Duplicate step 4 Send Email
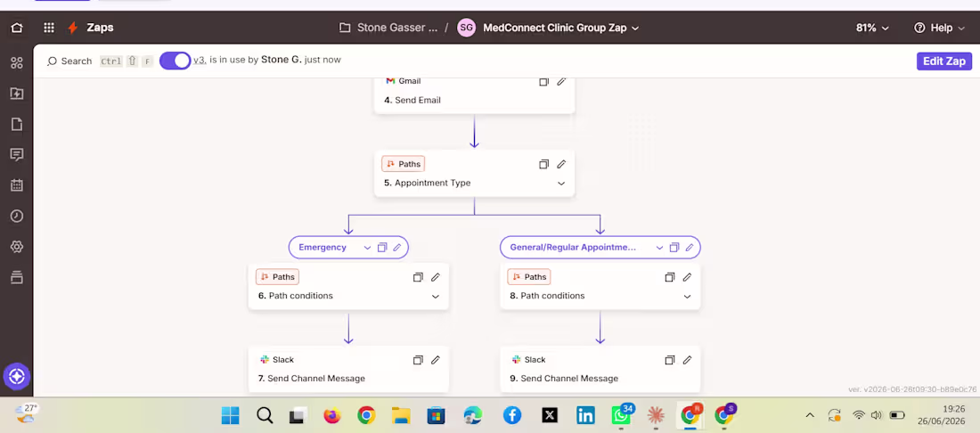 pyautogui.click(x=543, y=81)
